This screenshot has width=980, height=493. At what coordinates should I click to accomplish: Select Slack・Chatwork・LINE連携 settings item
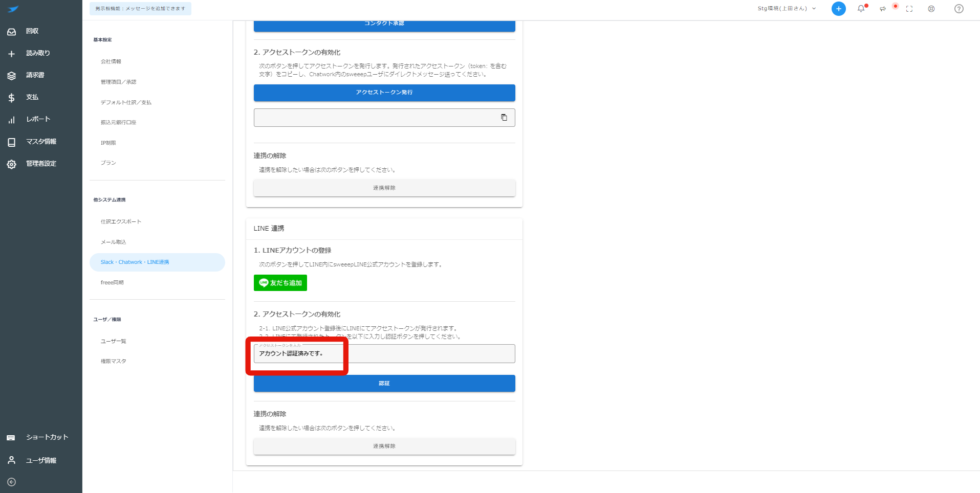157,262
